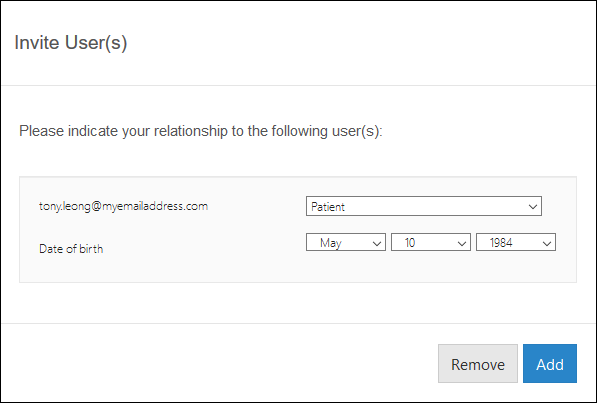Image resolution: width=597 pixels, height=403 pixels.
Task: Click the chevron arrow beside May
Action: click(377, 244)
